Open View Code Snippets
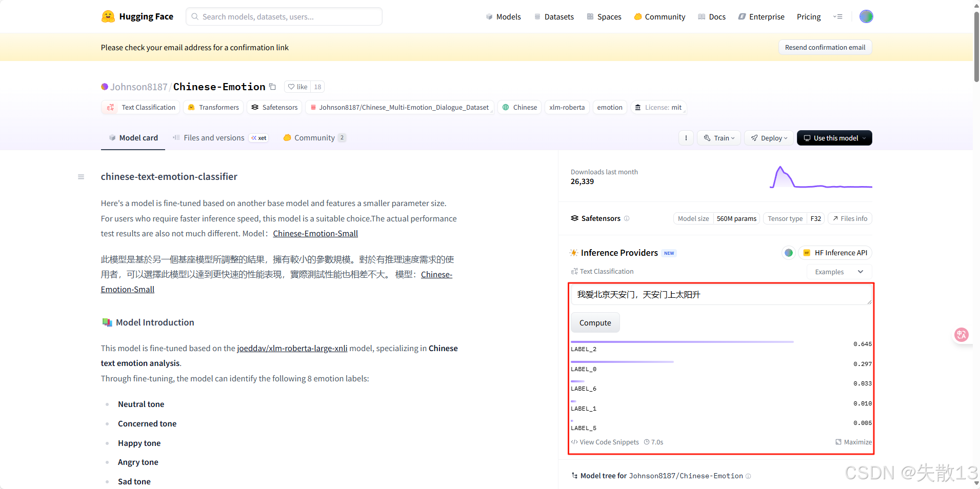The image size is (980, 489). [x=605, y=442]
